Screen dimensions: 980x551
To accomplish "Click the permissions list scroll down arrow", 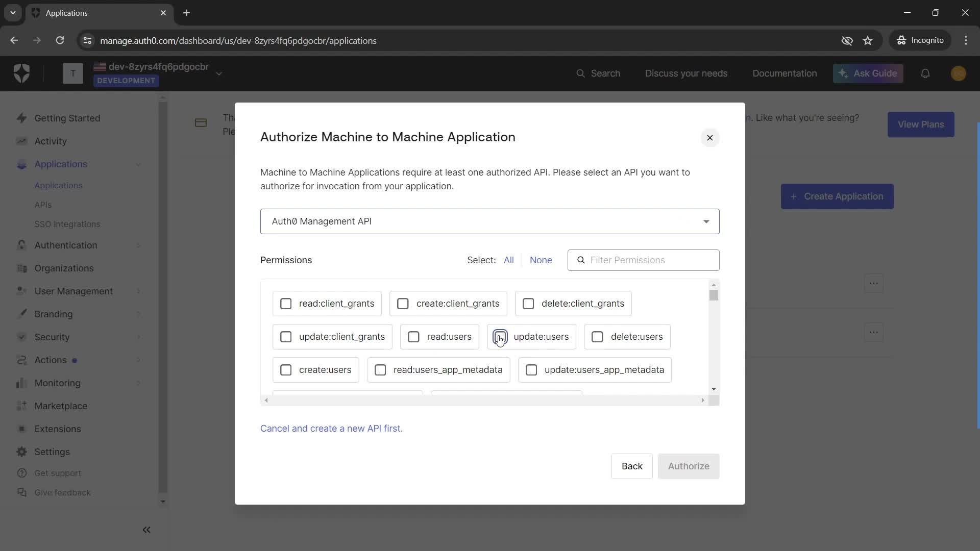I will 714,389.
